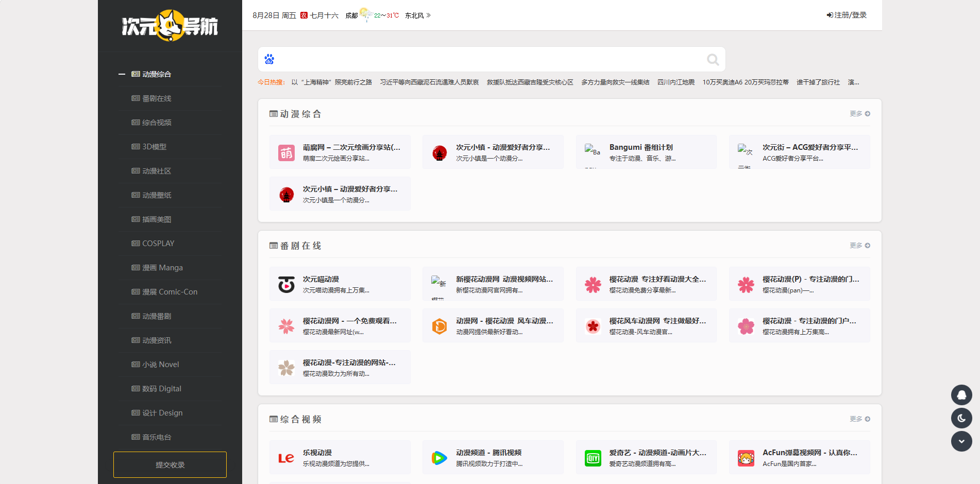Open the 次元喵动漫 card icon

coord(286,284)
